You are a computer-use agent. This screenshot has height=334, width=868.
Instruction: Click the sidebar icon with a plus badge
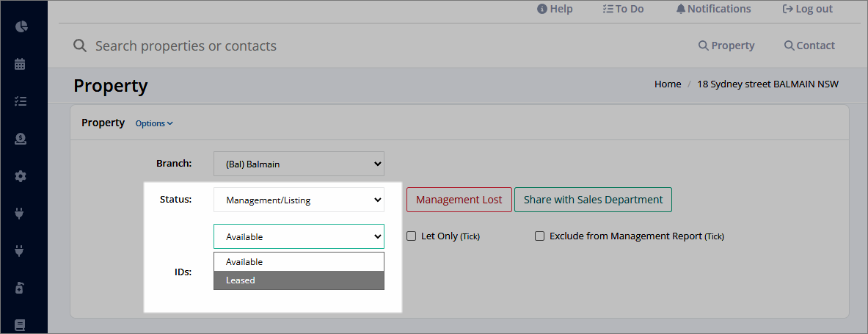coord(20,288)
